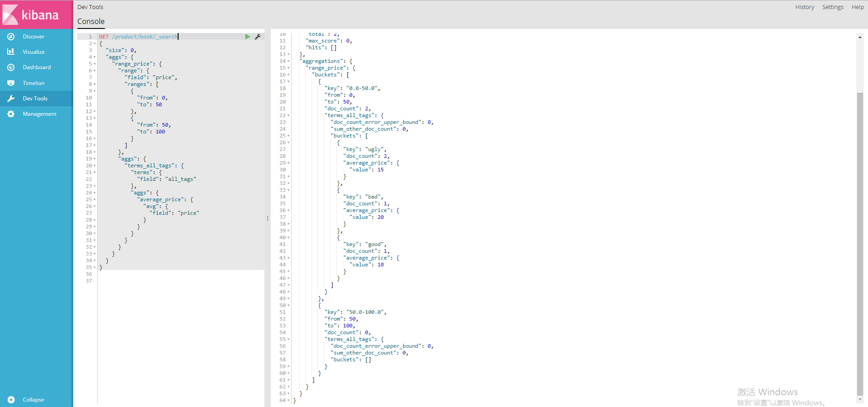Click the "size": 0 line in editor
868x407 pixels.
[121, 50]
